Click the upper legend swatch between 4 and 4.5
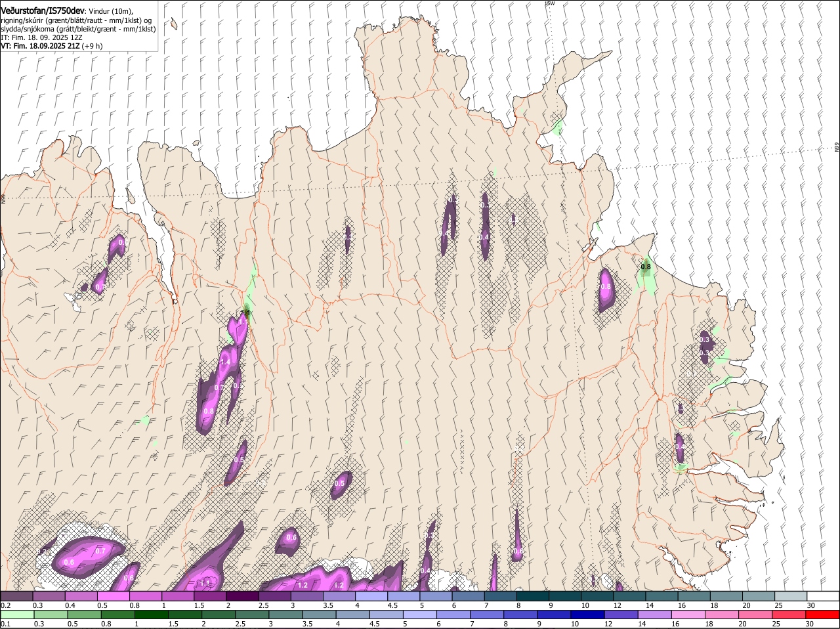840x629 pixels. tap(371, 596)
